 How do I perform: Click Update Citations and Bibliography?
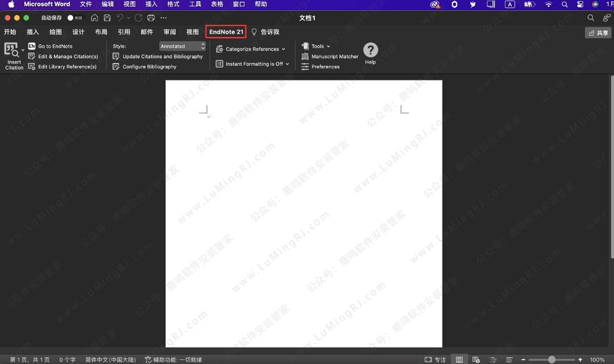point(162,57)
